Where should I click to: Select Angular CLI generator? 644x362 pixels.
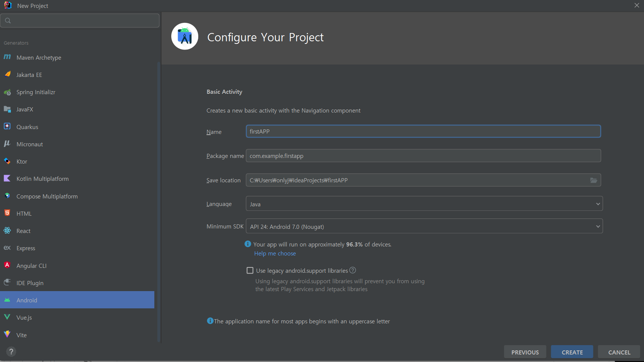pos(77,266)
